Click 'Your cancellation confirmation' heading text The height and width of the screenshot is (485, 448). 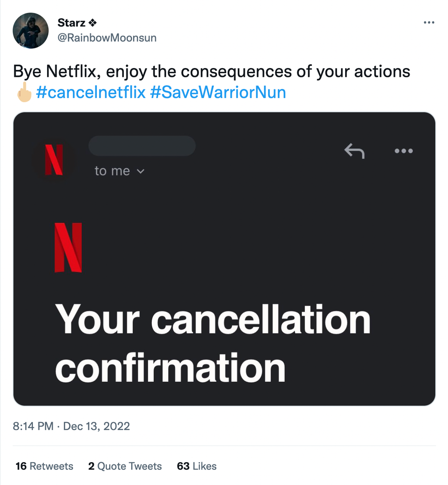pyautogui.click(x=213, y=343)
